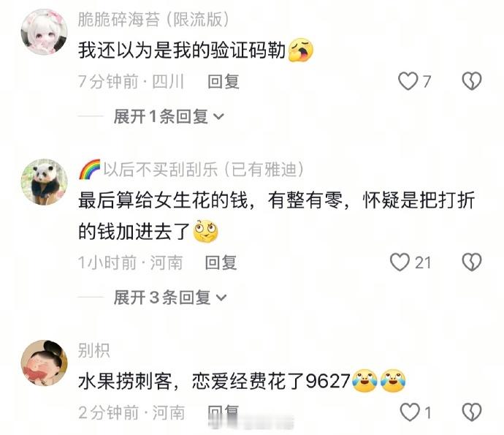Select comment text 水果捞刺客，恋爱经费花了9627

click(x=214, y=382)
